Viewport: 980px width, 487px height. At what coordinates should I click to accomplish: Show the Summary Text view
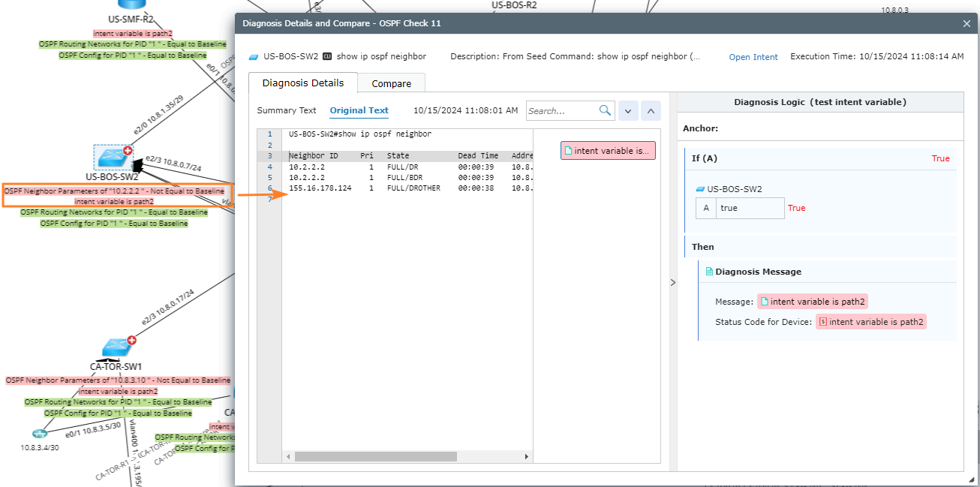(x=287, y=110)
